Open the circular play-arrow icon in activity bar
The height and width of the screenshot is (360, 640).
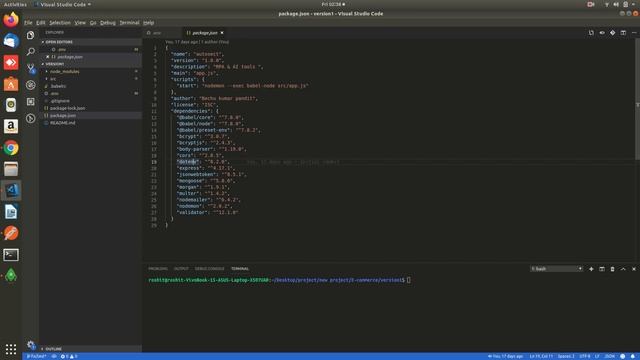31,118
